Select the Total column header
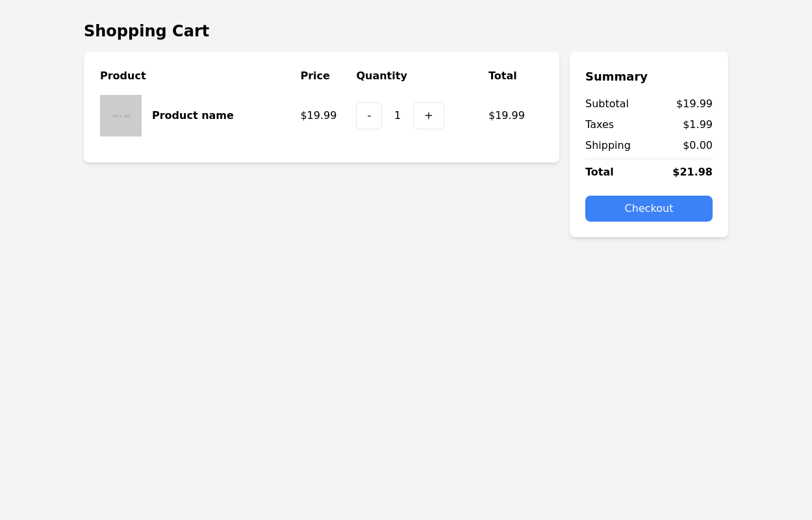The image size is (812, 520). [x=502, y=75]
